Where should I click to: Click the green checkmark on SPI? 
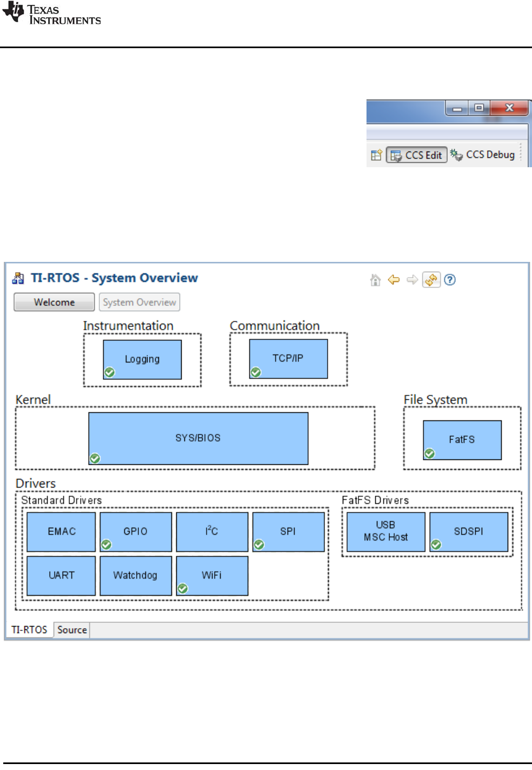[259, 544]
